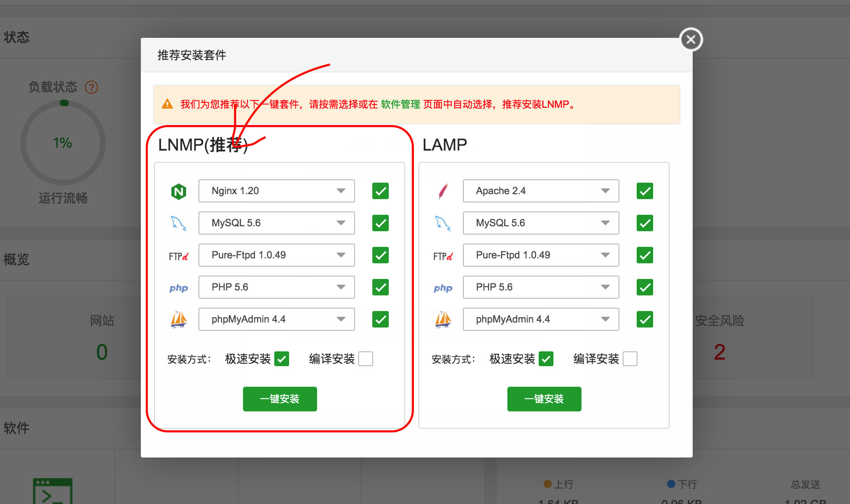Click the Nginx logo icon in LNMP
Viewport: 850px width, 504px height.
point(179,191)
